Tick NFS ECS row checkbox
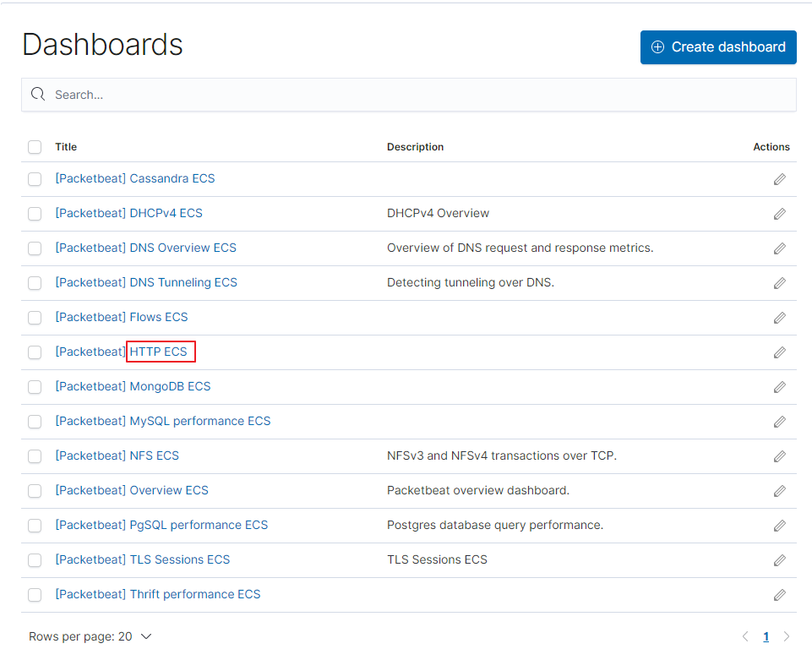Screen dimensions: 812x660 click(35, 456)
